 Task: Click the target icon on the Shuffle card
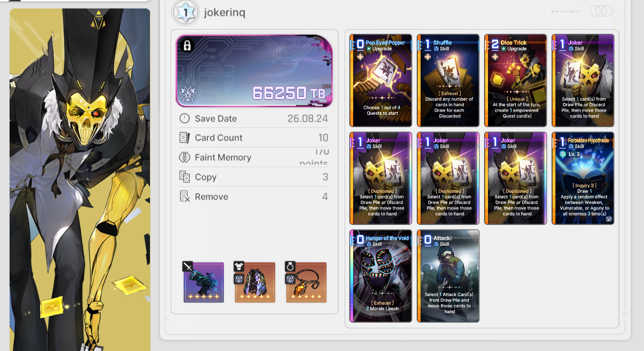428,57
